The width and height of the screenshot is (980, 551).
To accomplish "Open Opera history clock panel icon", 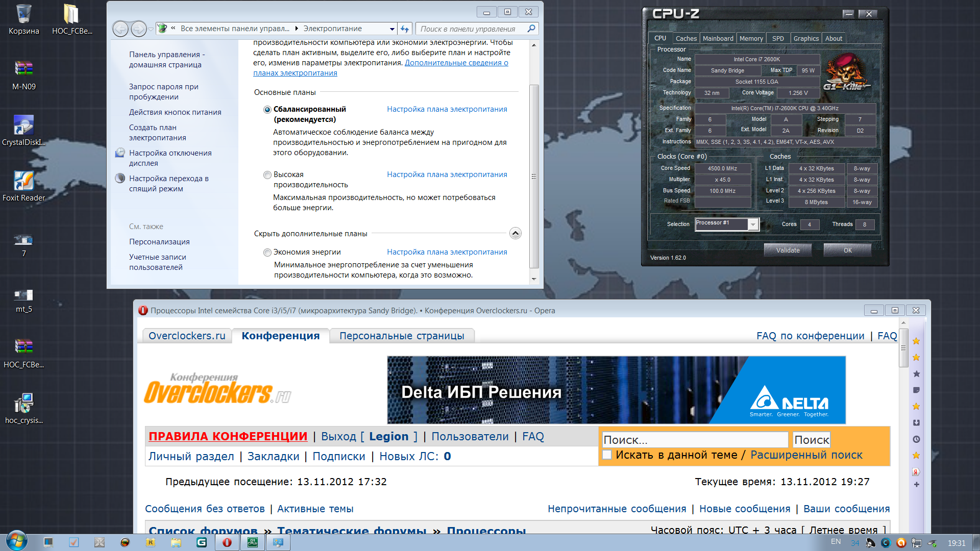I will pos(916,439).
